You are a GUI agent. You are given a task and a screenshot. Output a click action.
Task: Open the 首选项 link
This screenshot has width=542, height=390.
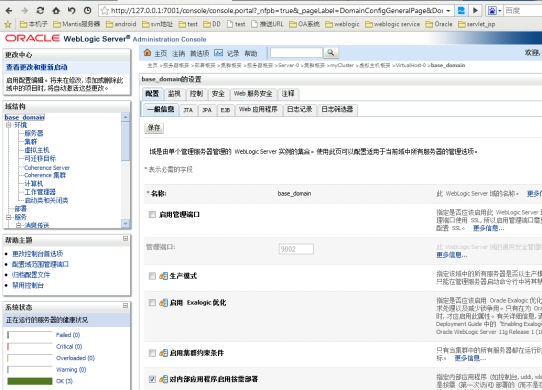pyautogui.click(x=199, y=54)
